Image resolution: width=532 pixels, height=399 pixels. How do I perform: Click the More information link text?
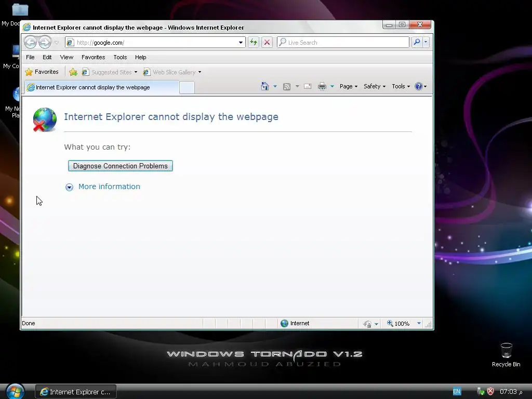point(109,187)
